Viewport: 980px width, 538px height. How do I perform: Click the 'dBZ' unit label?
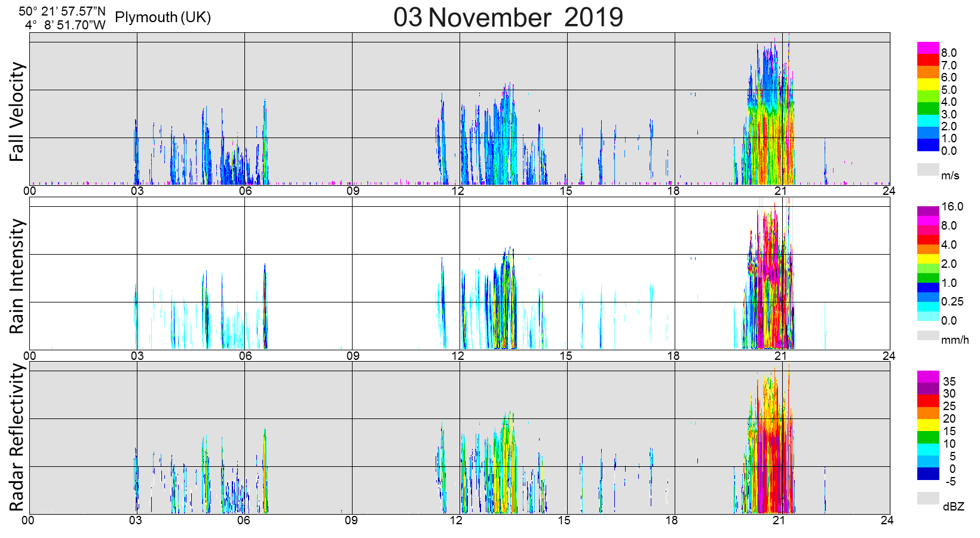coord(954,506)
